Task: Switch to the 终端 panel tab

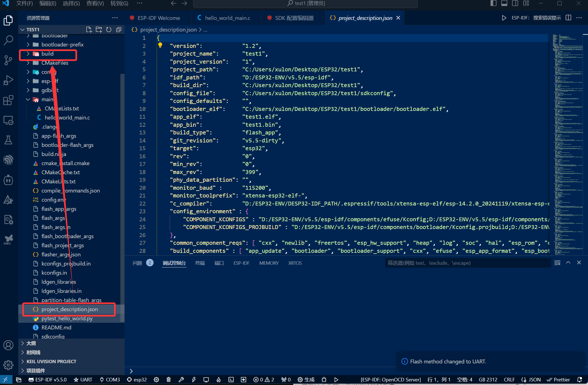Action: (200, 263)
